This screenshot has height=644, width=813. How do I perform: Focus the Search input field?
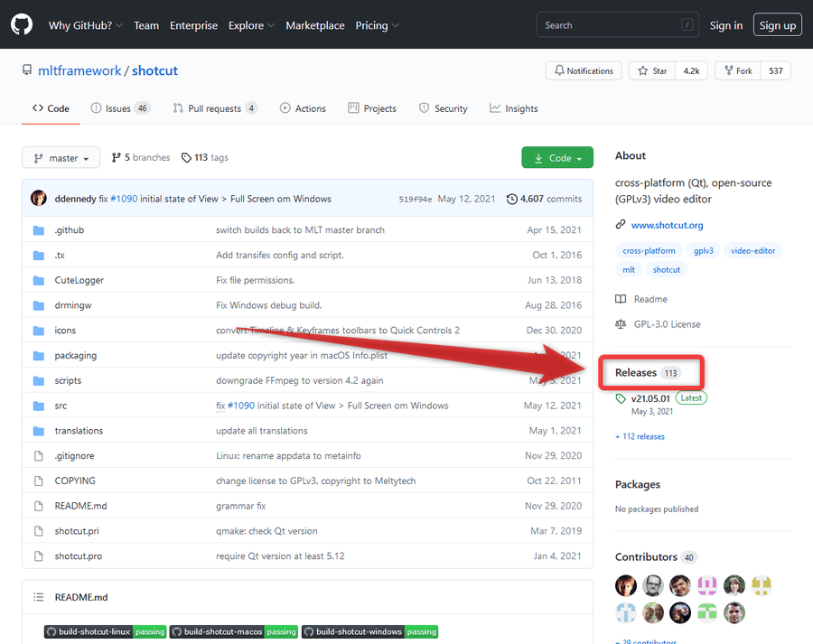[618, 25]
